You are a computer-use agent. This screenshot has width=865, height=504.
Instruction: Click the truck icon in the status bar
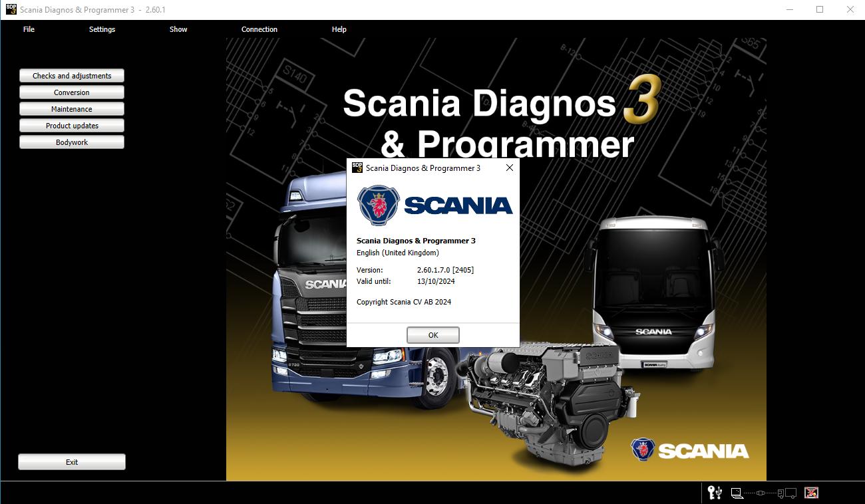click(x=788, y=493)
